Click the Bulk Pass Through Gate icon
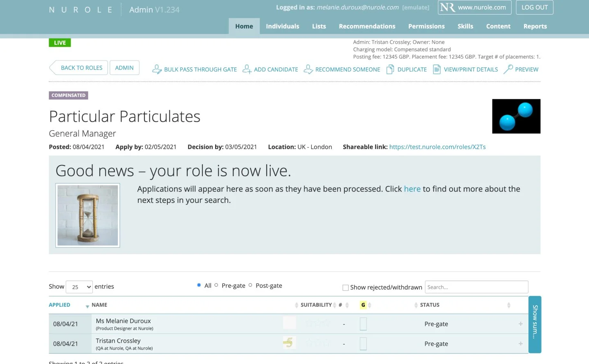589x364 pixels. click(157, 69)
